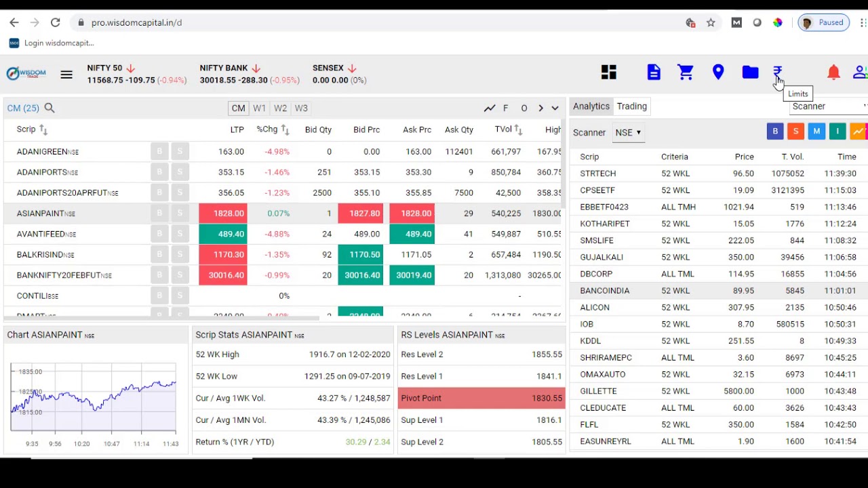The width and height of the screenshot is (868, 488).
Task: Open the Limits rupee icon
Action: tap(778, 73)
